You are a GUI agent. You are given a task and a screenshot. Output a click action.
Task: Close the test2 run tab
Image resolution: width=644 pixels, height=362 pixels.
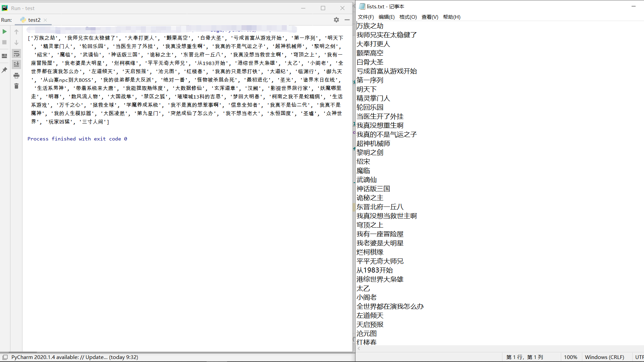tap(45, 20)
